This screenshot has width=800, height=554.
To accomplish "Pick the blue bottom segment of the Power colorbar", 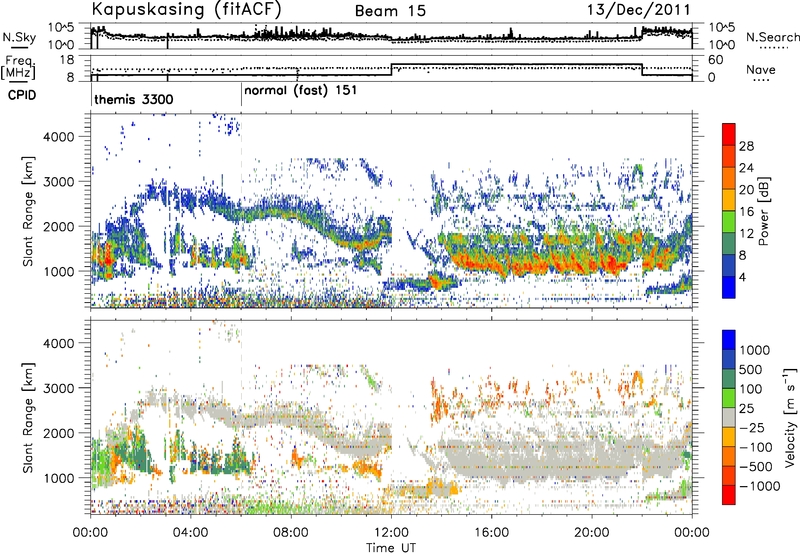I will [729, 287].
